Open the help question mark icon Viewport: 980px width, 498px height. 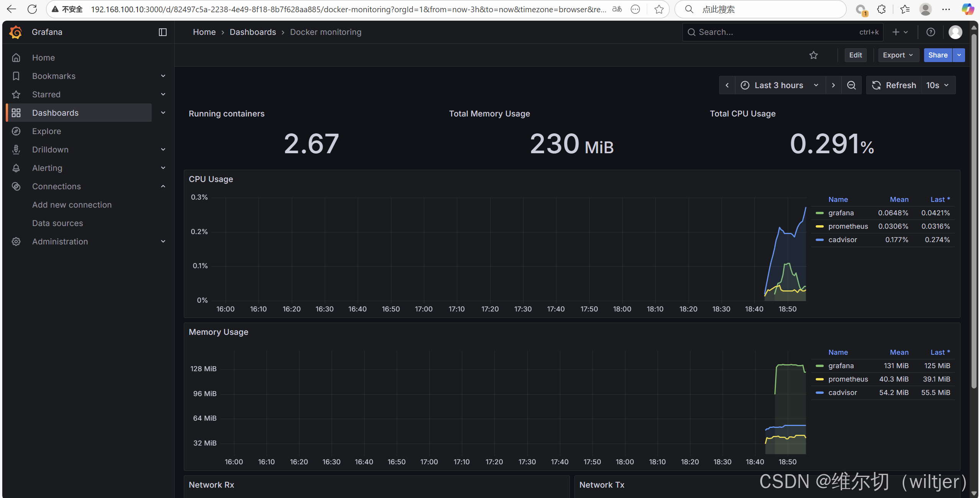pos(931,32)
